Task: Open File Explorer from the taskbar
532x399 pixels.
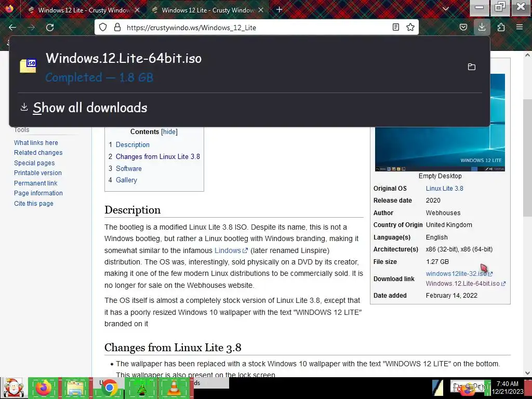Action: [x=75, y=388]
